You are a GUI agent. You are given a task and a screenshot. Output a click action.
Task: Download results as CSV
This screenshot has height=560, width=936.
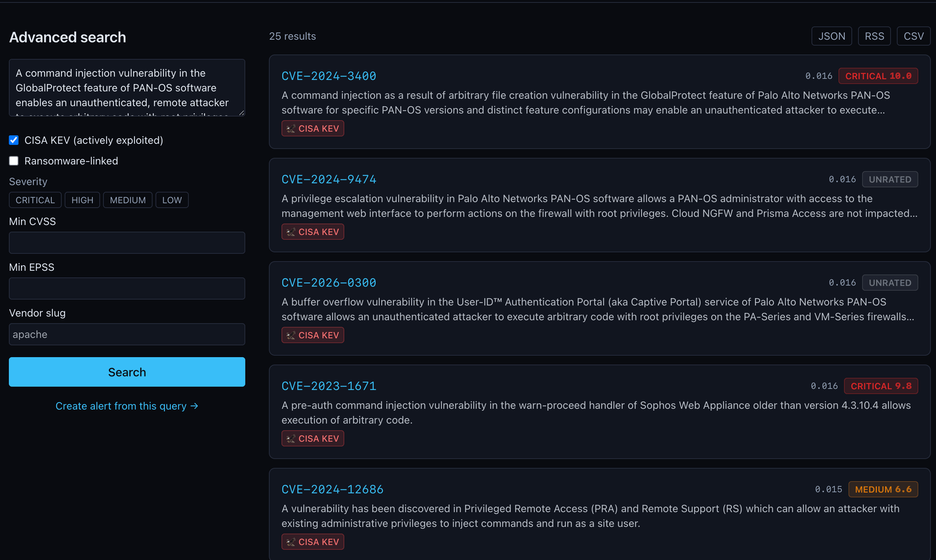coord(914,36)
